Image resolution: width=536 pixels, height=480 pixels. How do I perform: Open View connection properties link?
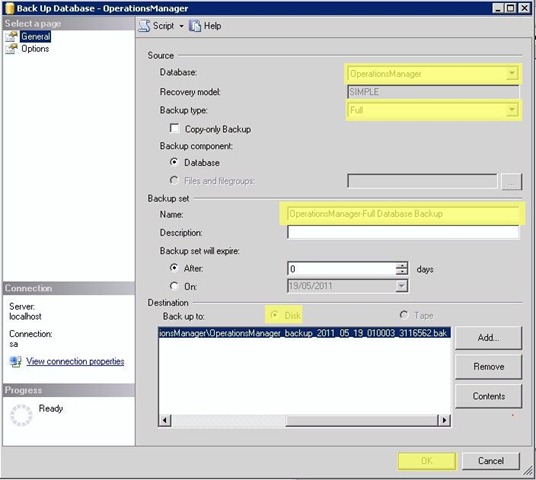75,361
